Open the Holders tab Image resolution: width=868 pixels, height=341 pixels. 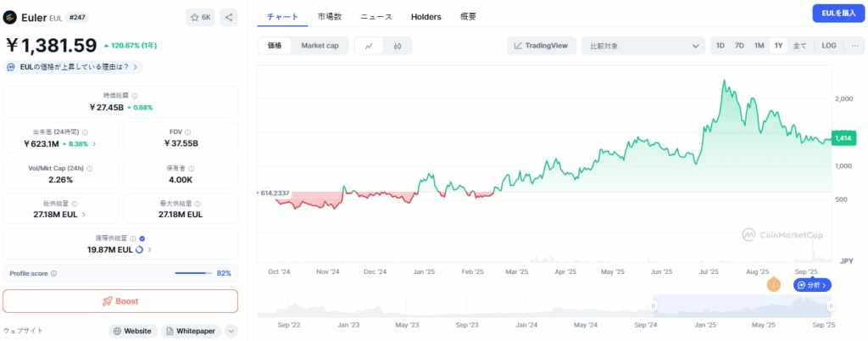click(426, 17)
